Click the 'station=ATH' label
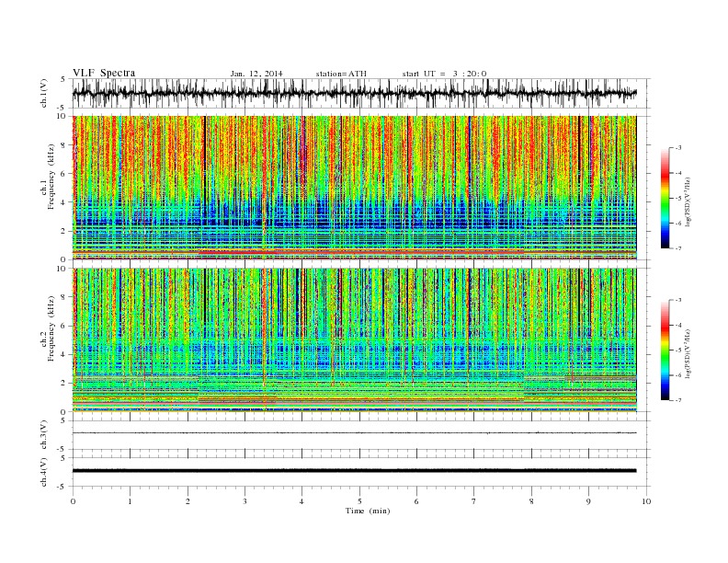 pos(341,74)
